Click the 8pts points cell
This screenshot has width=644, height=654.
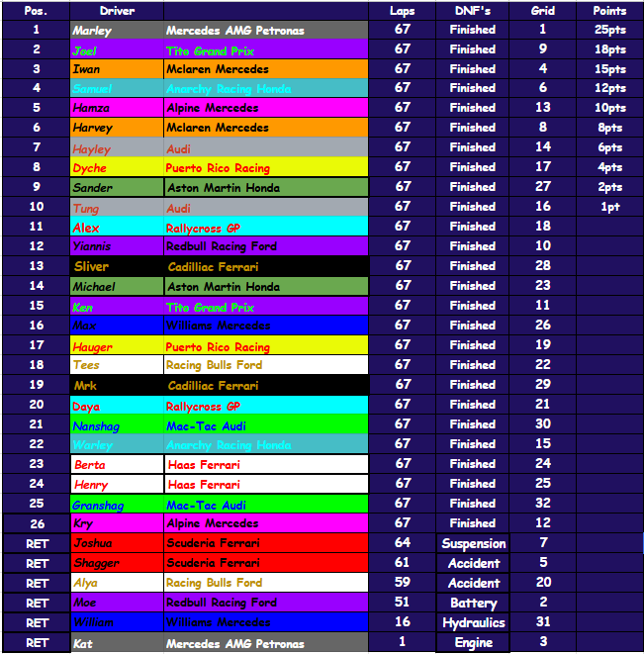click(609, 128)
